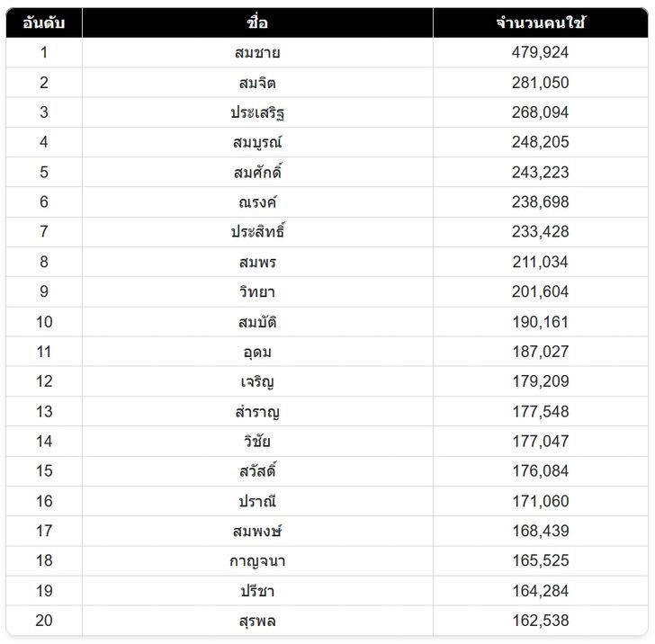Select the name กาญจนา

pyautogui.click(x=257, y=560)
